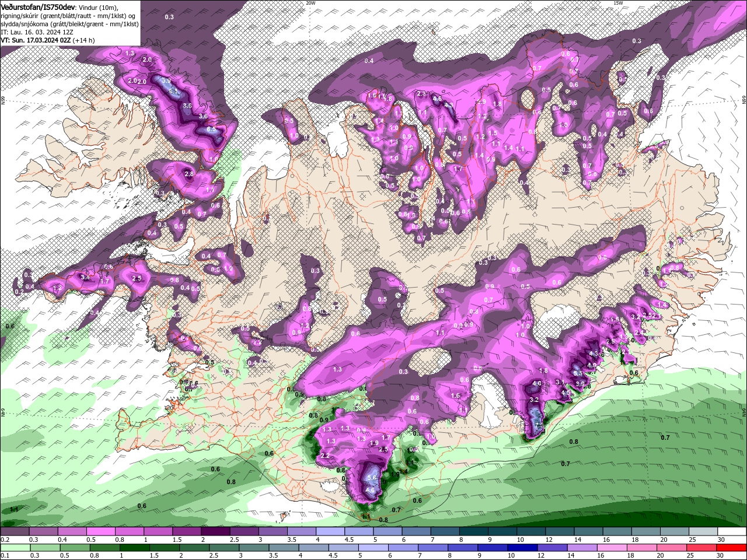Click the pale green rain swatch between 0.1 and 0.3
This screenshot has height=560, width=747.
[x=15, y=548]
